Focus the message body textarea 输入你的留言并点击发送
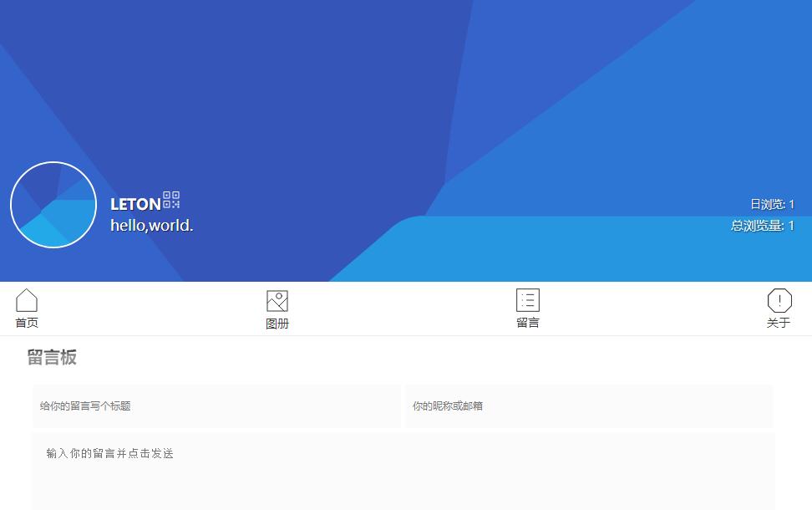 pos(403,472)
